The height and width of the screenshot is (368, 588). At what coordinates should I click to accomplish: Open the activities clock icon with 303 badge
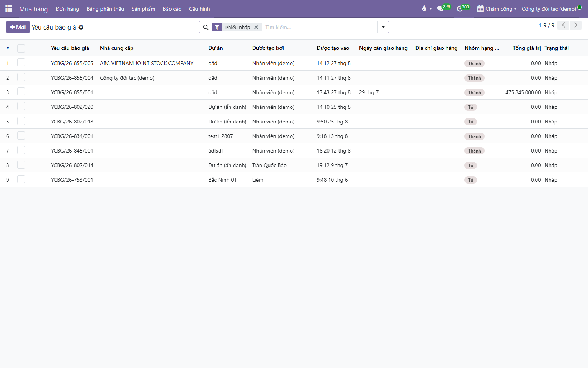point(460,9)
